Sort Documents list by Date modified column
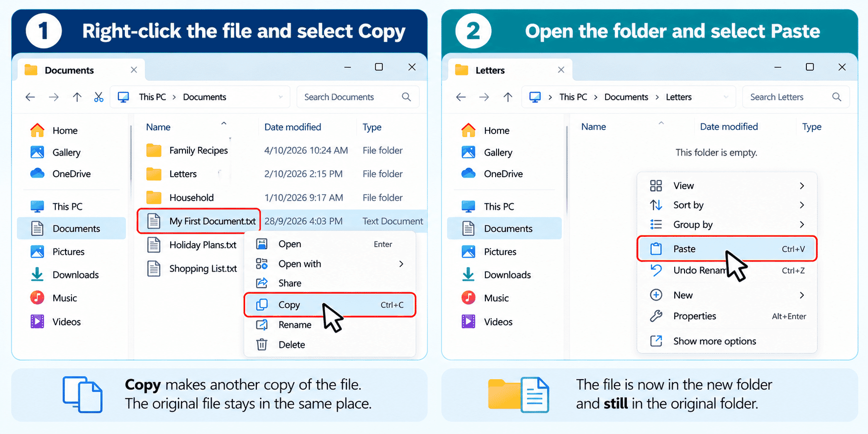868x434 pixels. (293, 127)
